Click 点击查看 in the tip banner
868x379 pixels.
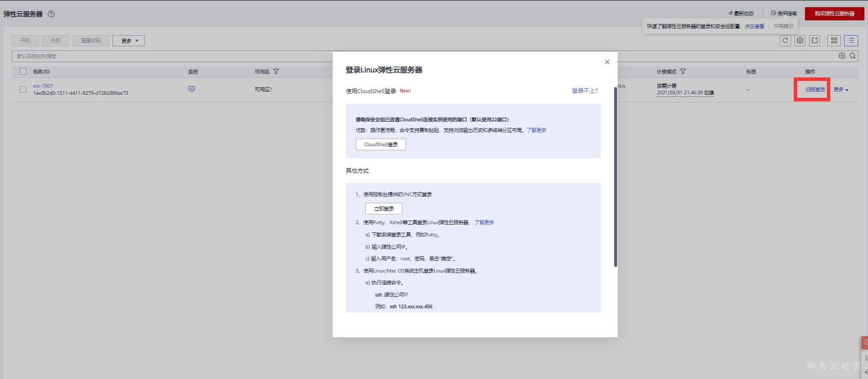coord(755,26)
